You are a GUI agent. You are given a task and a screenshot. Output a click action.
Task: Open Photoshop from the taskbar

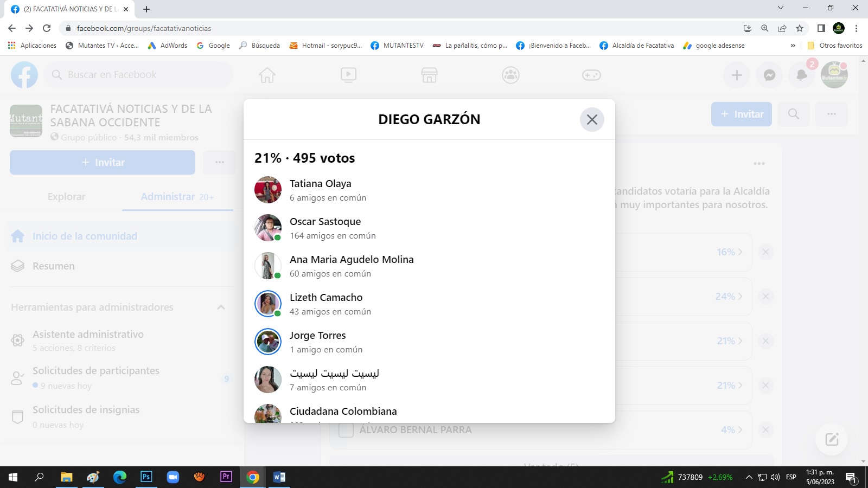tap(146, 477)
